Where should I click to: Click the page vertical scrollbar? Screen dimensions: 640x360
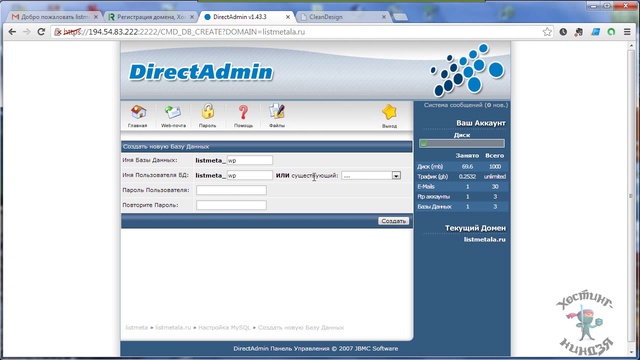[x=631, y=196]
